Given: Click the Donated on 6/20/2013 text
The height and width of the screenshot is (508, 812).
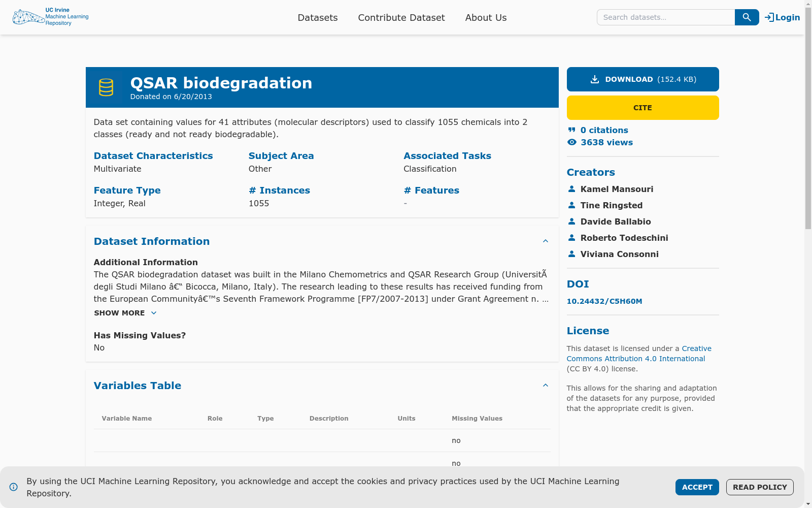Looking at the screenshot, I should click(x=171, y=97).
